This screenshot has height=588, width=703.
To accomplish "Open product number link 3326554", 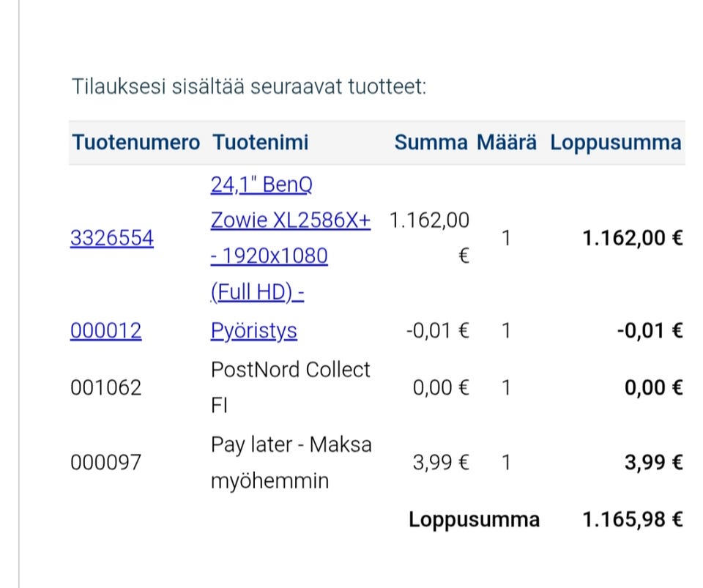I will (112, 238).
